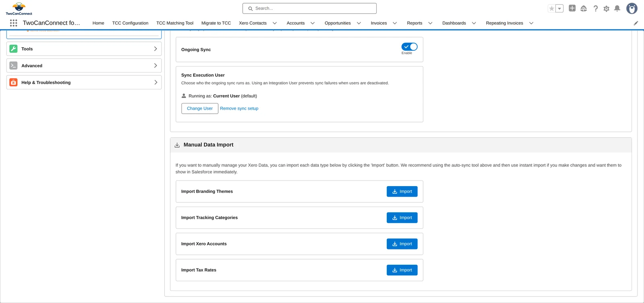The width and height of the screenshot is (644, 303).
Task: Expand the Help & Troubleshooting chevron
Action: (156, 82)
